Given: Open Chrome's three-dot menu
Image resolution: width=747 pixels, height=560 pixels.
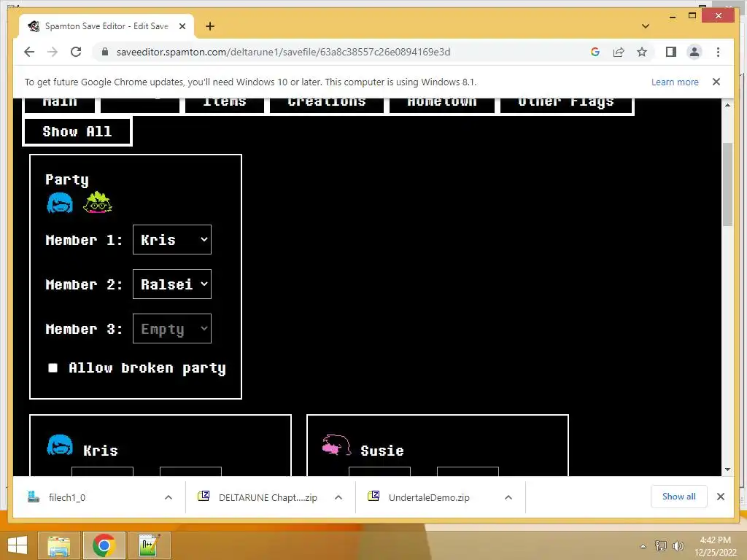Looking at the screenshot, I should 718,52.
